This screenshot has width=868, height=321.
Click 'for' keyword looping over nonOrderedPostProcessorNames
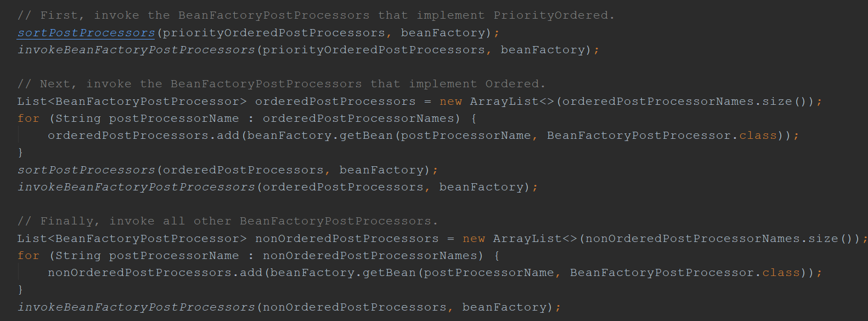[x=28, y=256]
